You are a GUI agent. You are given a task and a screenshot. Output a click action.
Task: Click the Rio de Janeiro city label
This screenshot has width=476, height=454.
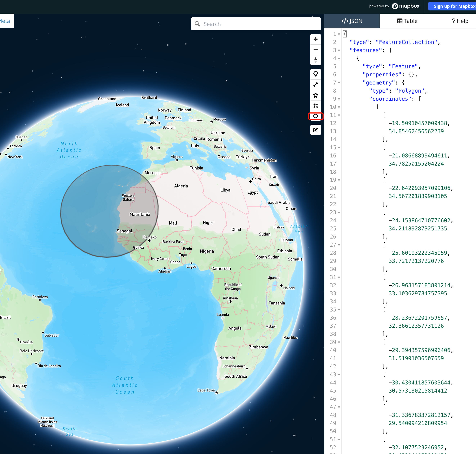pyautogui.click(x=49, y=366)
